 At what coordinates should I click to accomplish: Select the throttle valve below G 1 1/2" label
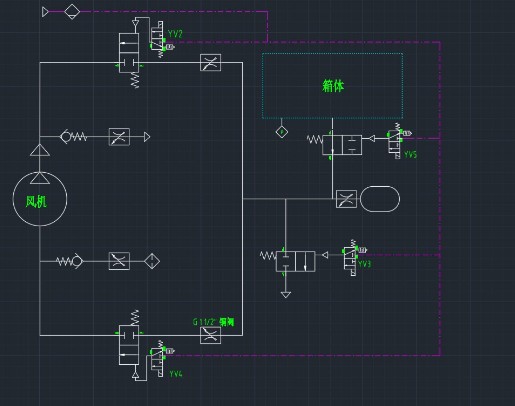click(x=210, y=335)
